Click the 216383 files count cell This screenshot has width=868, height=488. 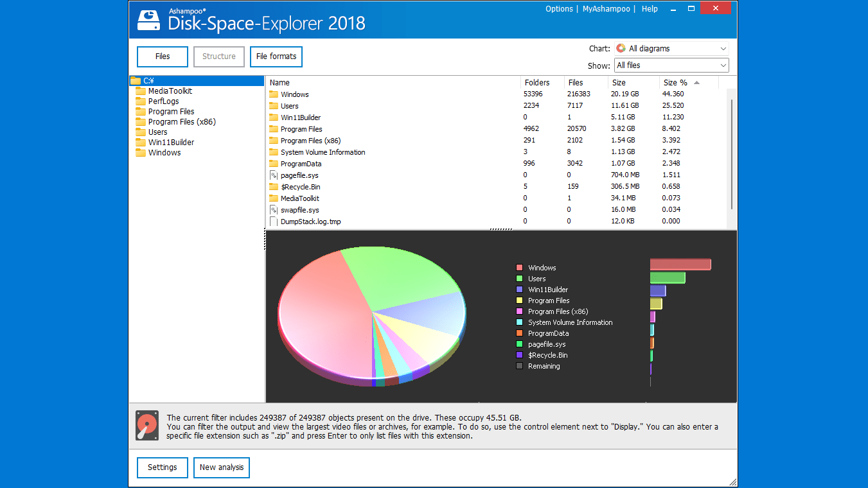(x=579, y=94)
